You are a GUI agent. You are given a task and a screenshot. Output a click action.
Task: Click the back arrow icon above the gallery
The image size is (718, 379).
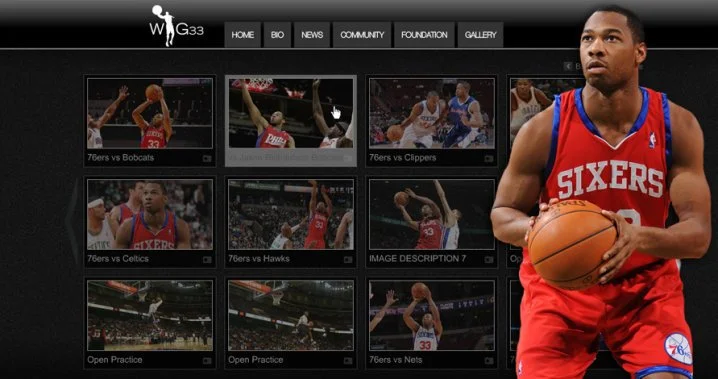pyautogui.click(x=568, y=66)
